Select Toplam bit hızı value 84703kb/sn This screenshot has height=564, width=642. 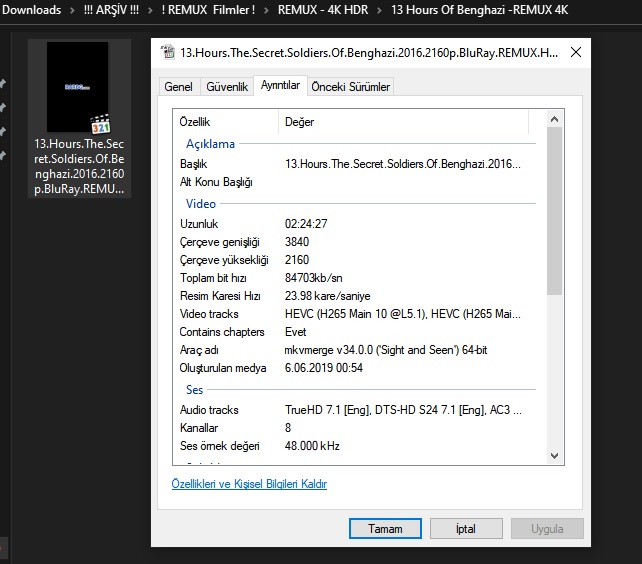314,278
